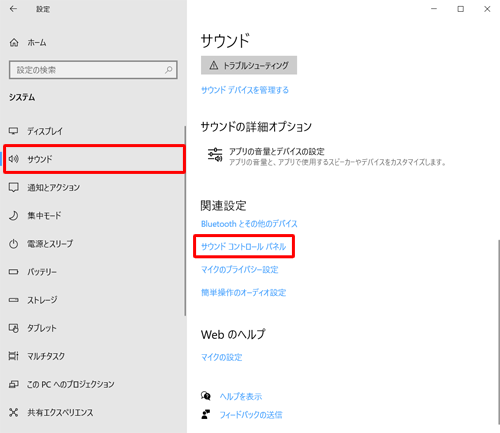Image resolution: width=500 pixels, height=433 pixels.
Task: Click the 電源とスリープ power icon
Action: (x=13, y=244)
